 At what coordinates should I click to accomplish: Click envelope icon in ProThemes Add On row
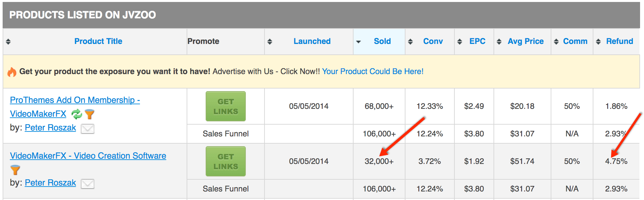coord(88,129)
